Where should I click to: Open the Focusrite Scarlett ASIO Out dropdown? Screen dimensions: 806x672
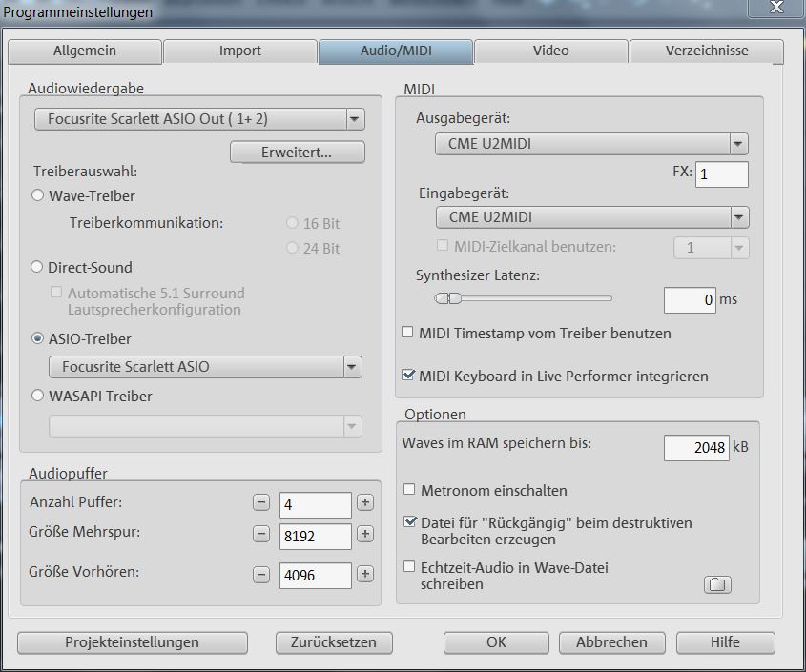[x=354, y=119]
